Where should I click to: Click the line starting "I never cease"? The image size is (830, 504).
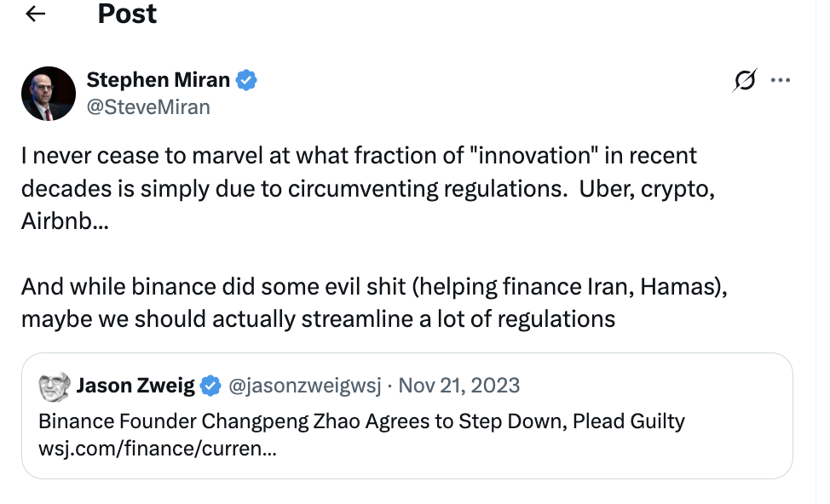[359, 157]
